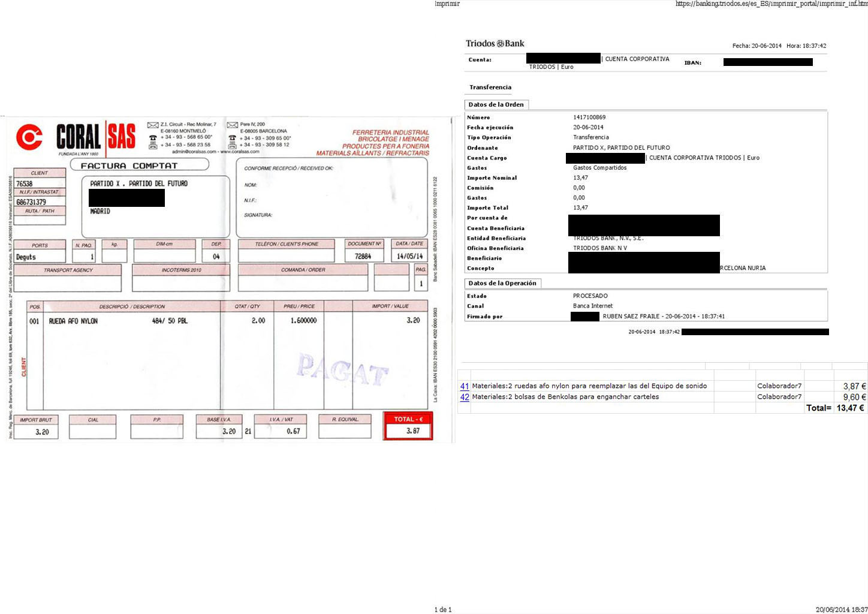The width and height of the screenshot is (868, 614).
Task: Click the admin@coralsas.com contact line
Action: (x=215, y=152)
